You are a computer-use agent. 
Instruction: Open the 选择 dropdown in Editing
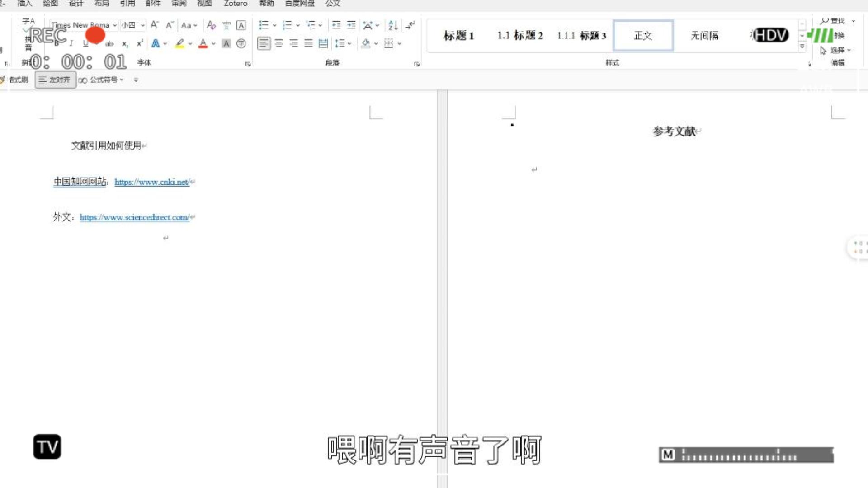(x=835, y=50)
